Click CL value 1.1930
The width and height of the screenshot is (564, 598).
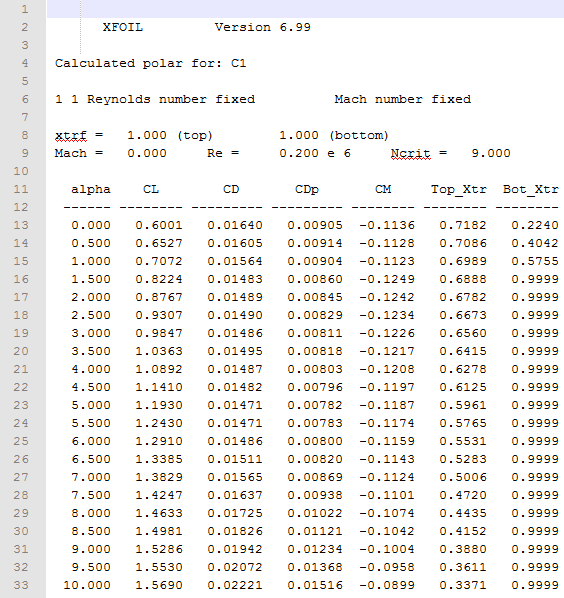[x=159, y=405]
